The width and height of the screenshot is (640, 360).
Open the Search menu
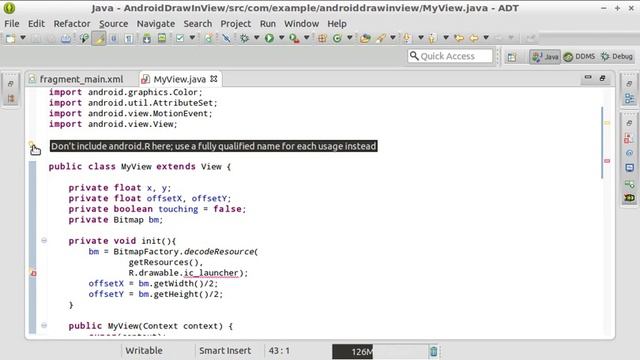point(198,24)
